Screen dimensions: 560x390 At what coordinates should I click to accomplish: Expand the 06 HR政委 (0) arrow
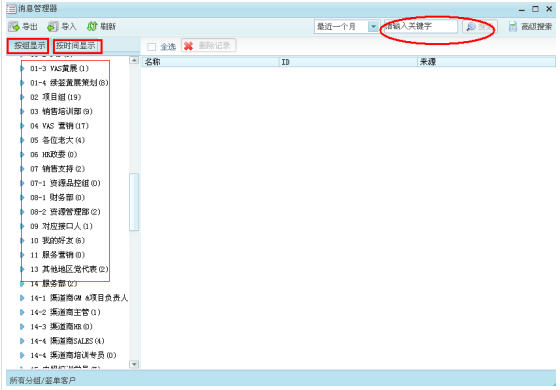22,154
